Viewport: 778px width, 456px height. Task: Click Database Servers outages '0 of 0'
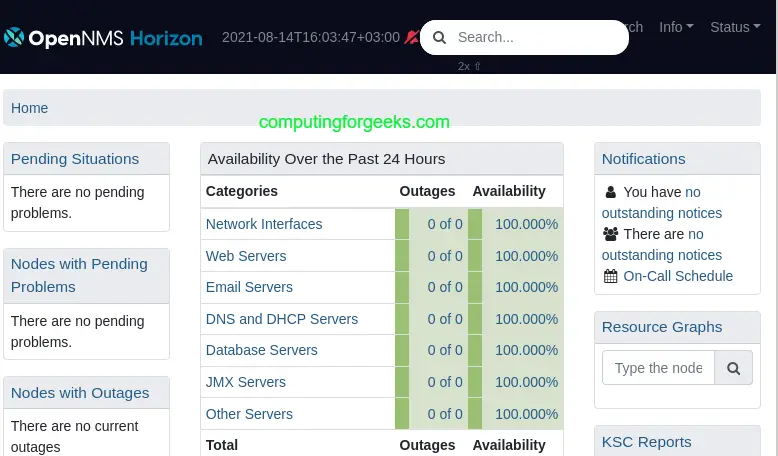[445, 350]
